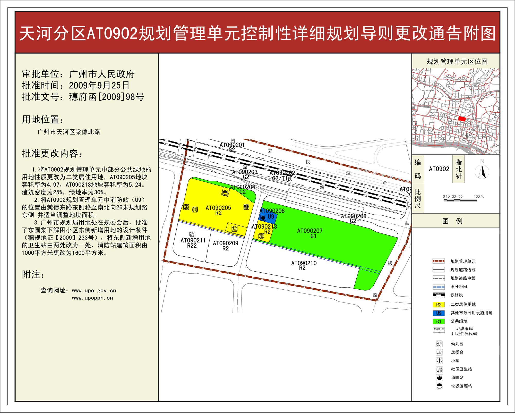Click the garbage station icon on the yellow plot
The width and height of the screenshot is (515, 420).
225,192
